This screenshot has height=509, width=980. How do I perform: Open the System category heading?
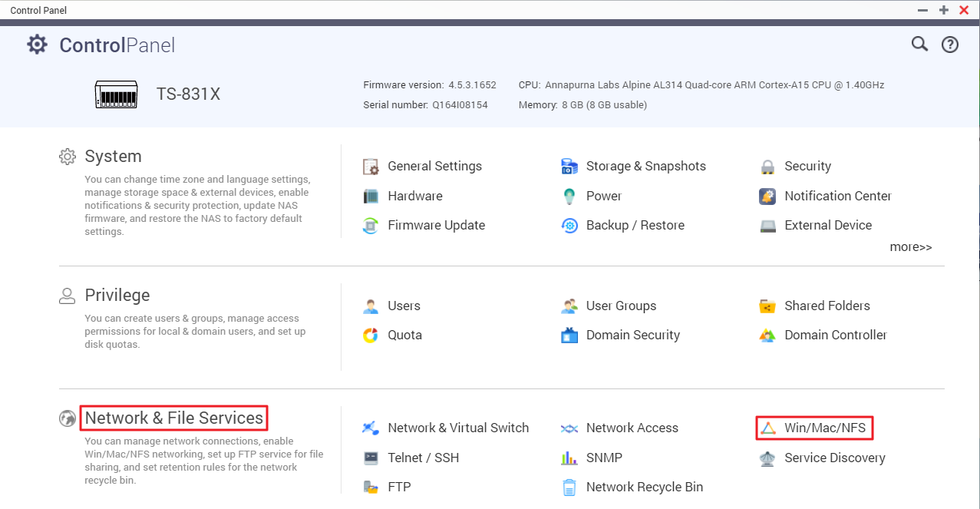pos(113,157)
